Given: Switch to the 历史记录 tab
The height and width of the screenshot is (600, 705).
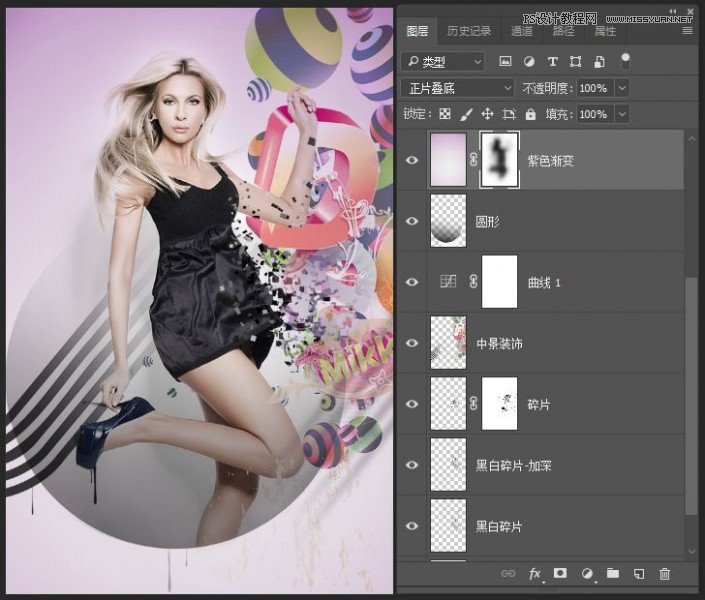Looking at the screenshot, I should click(x=469, y=32).
